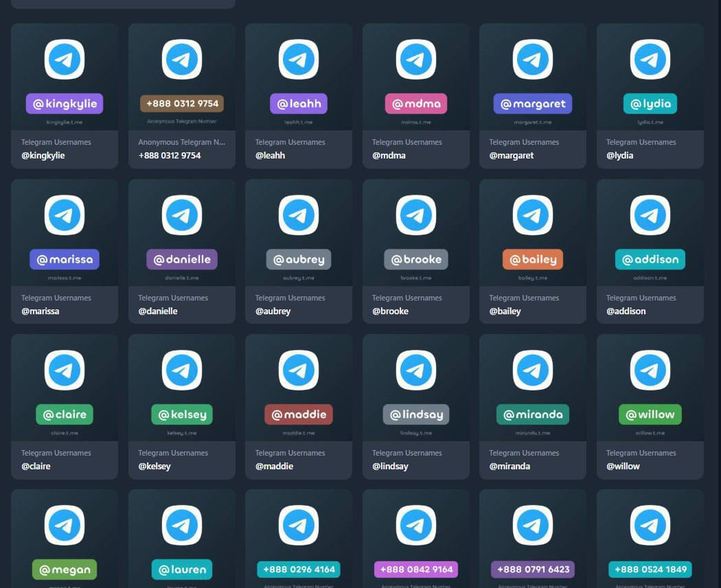Click the Telegram icon above @leahh

coord(299,59)
